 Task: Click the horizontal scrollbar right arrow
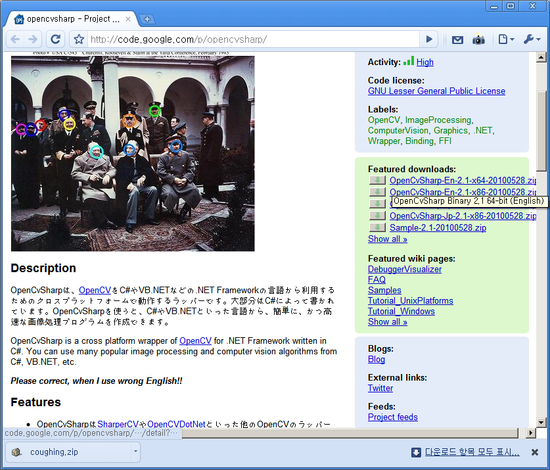(x=530, y=433)
